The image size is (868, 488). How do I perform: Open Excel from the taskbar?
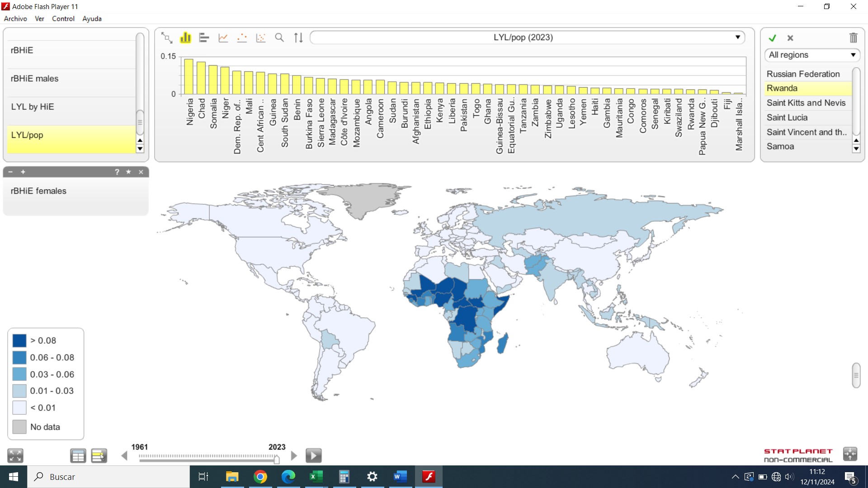[316, 477]
